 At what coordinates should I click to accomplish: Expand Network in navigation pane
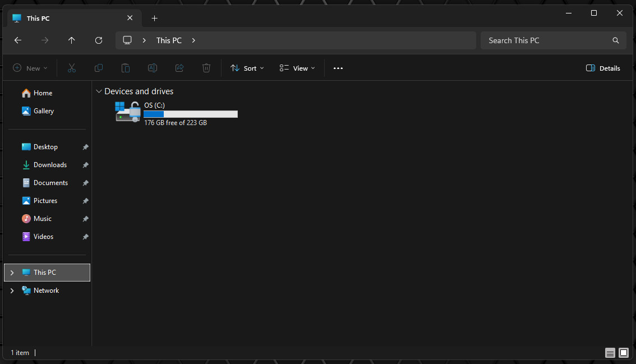pos(12,291)
